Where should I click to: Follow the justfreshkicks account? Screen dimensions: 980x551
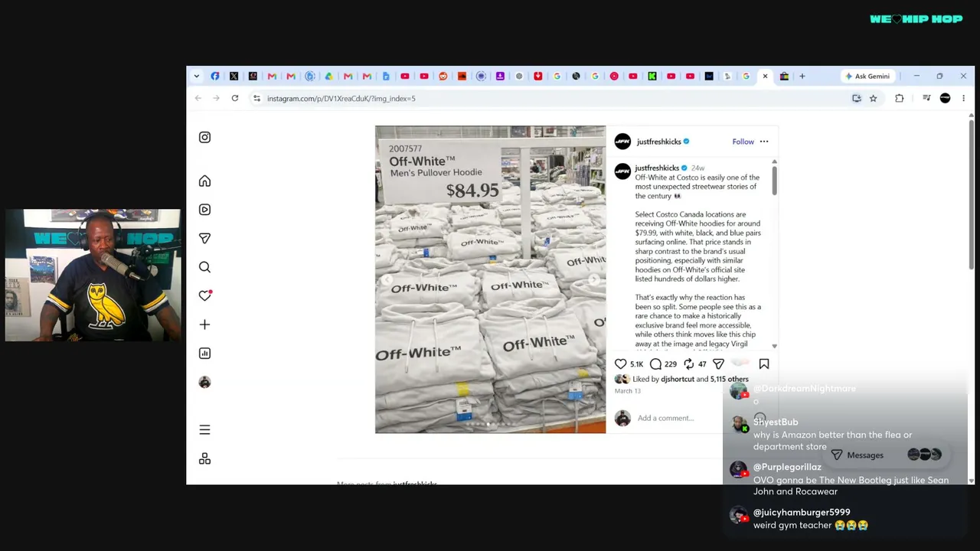(743, 142)
